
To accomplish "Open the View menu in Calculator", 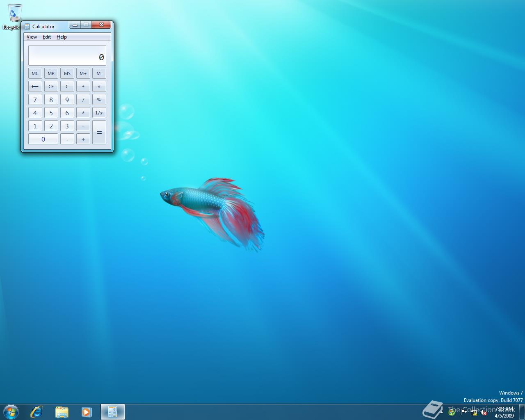I will click(32, 37).
